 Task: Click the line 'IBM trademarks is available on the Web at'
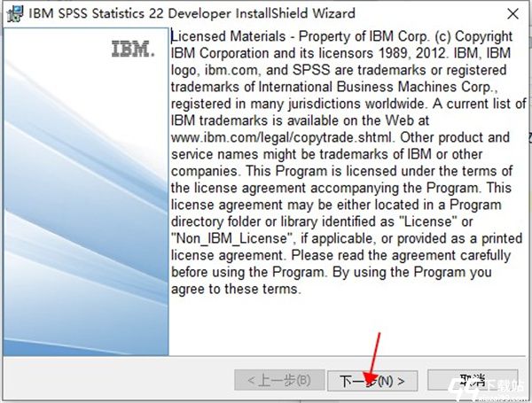pyautogui.click(x=300, y=120)
